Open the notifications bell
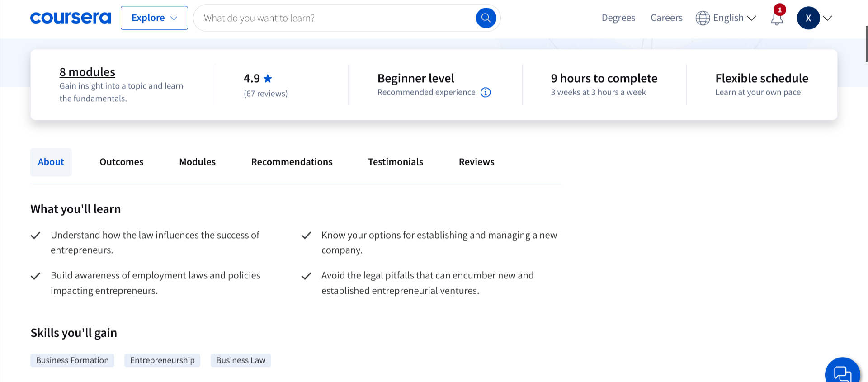The width and height of the screenshot is (868, 382). [x=777, y=19]
